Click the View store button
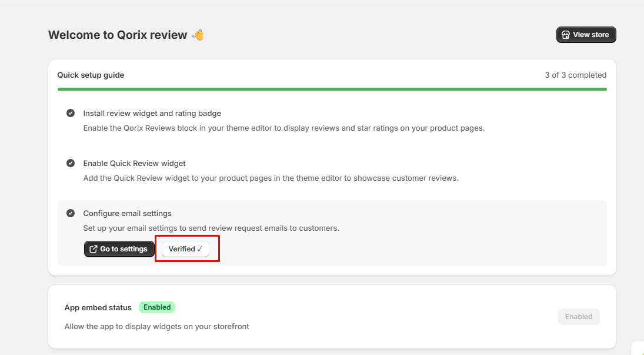644x355 pixels. pyautogui.click(x=586, y=35)
